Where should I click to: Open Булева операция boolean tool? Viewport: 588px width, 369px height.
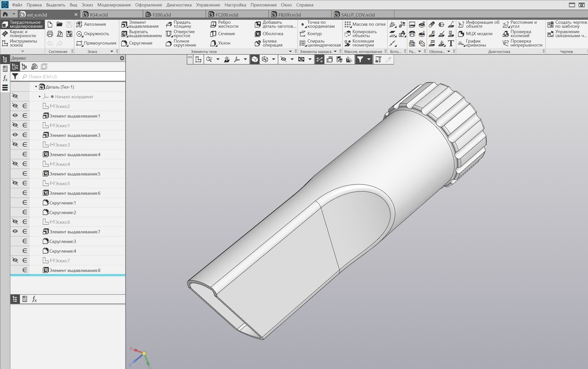(268, 43)
